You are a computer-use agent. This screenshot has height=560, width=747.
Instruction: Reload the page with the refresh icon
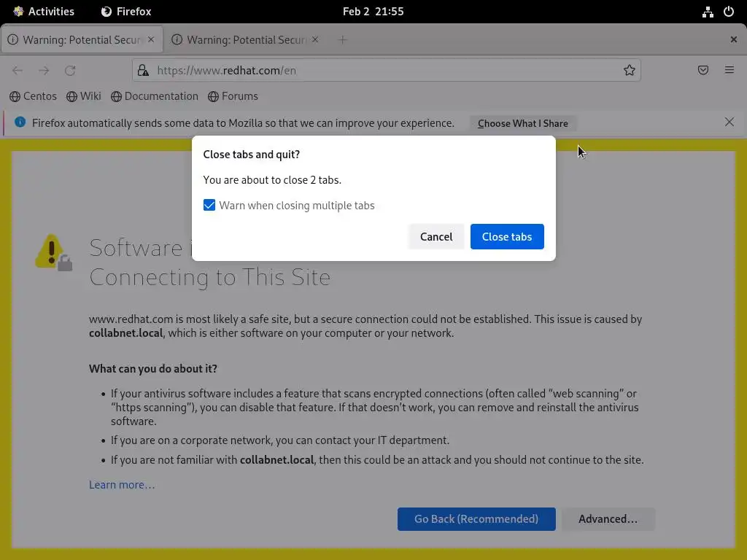pyautogui.click(x=70, y=71)
